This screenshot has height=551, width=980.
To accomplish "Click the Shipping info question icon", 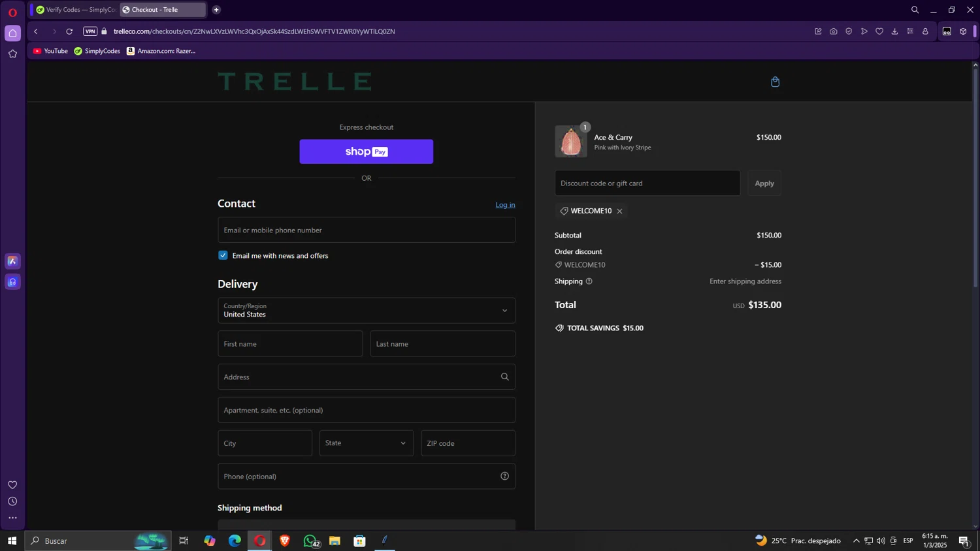I will (589, 281).
